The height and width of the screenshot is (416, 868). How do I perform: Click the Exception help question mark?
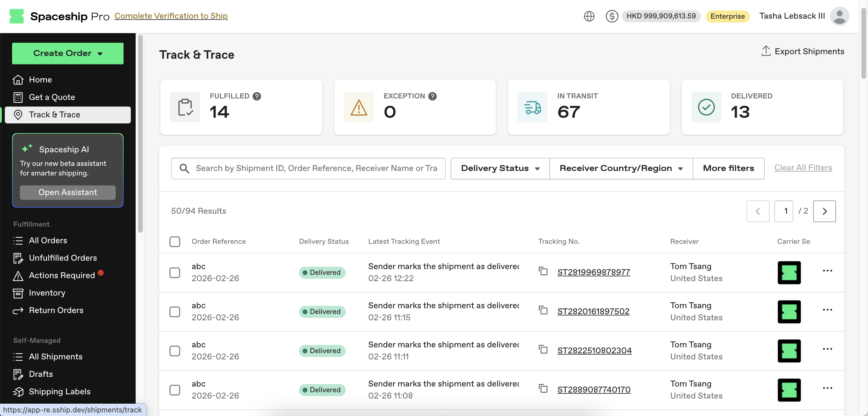(x=432, y=96)
